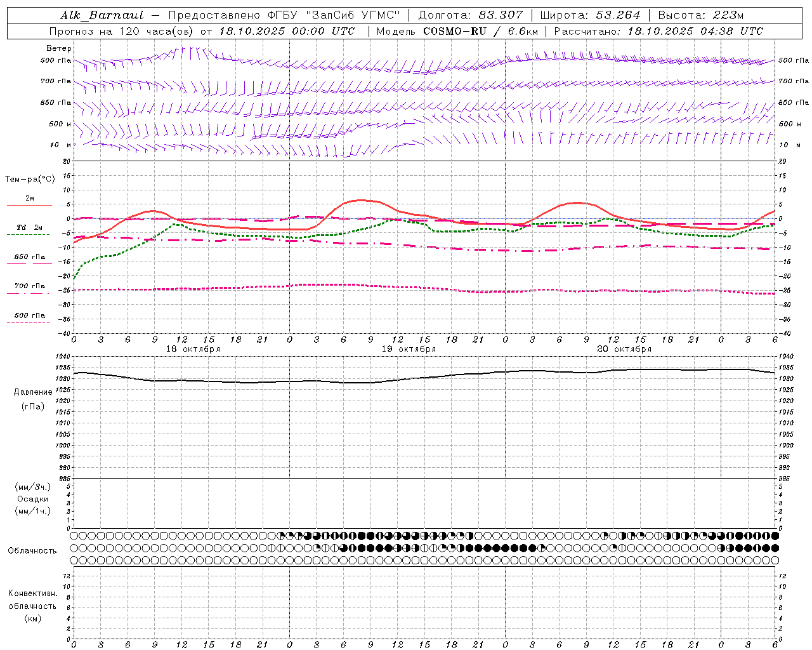Select the (гПа) unit under Давление
This screenshot has width=812, height=650.
point(33,406)
